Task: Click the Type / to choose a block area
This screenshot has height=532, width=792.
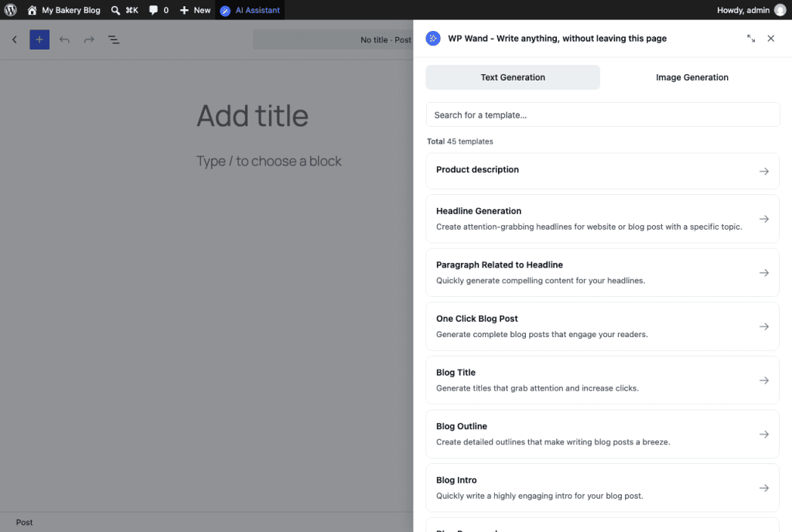Action: [268, 161]
